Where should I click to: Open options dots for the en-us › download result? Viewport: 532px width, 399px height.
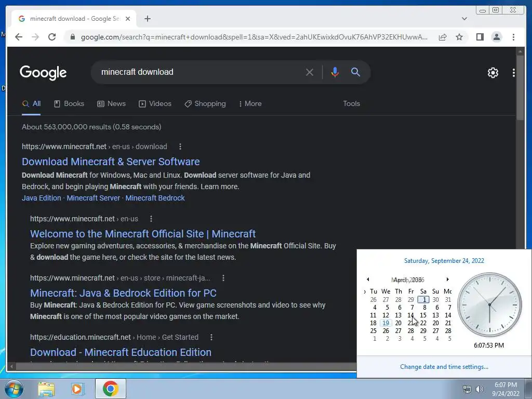click(x=180, y=147)
